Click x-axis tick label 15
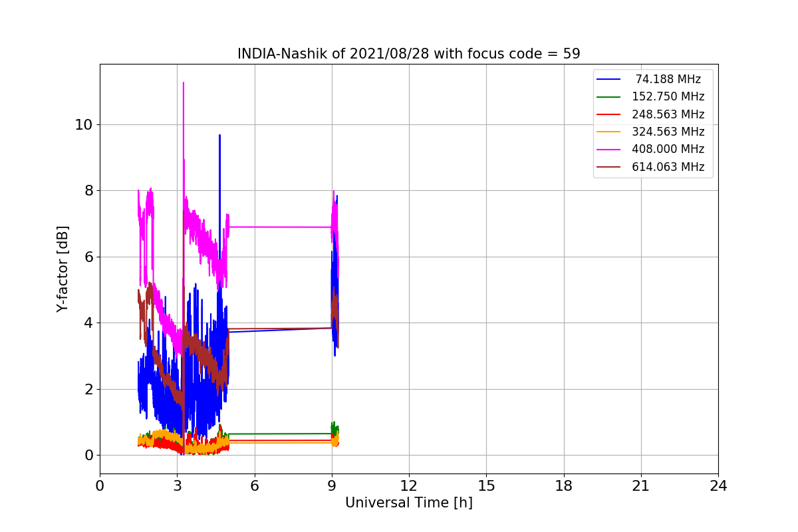 (x=486, y=486)
